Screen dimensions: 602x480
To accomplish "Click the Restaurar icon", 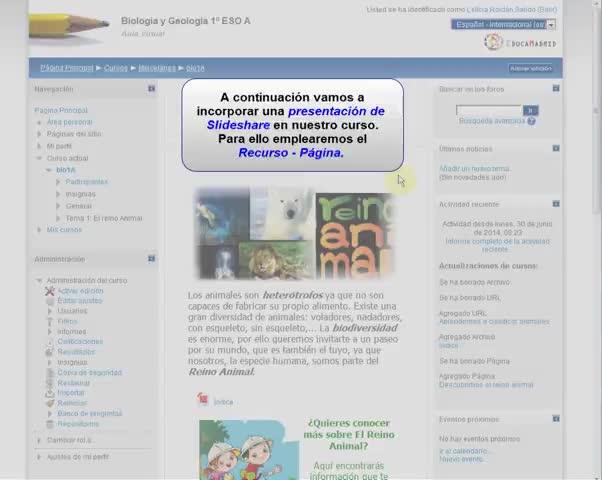I will point(50,383).
